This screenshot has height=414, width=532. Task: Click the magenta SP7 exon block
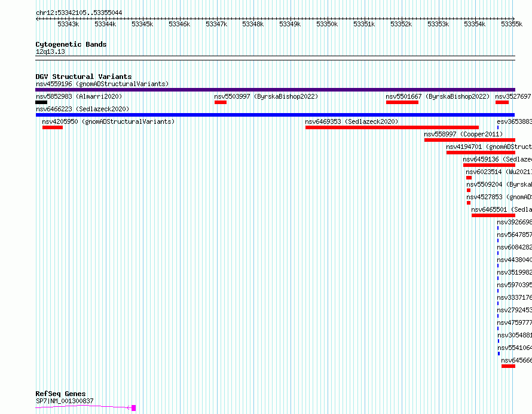[134, 408]
